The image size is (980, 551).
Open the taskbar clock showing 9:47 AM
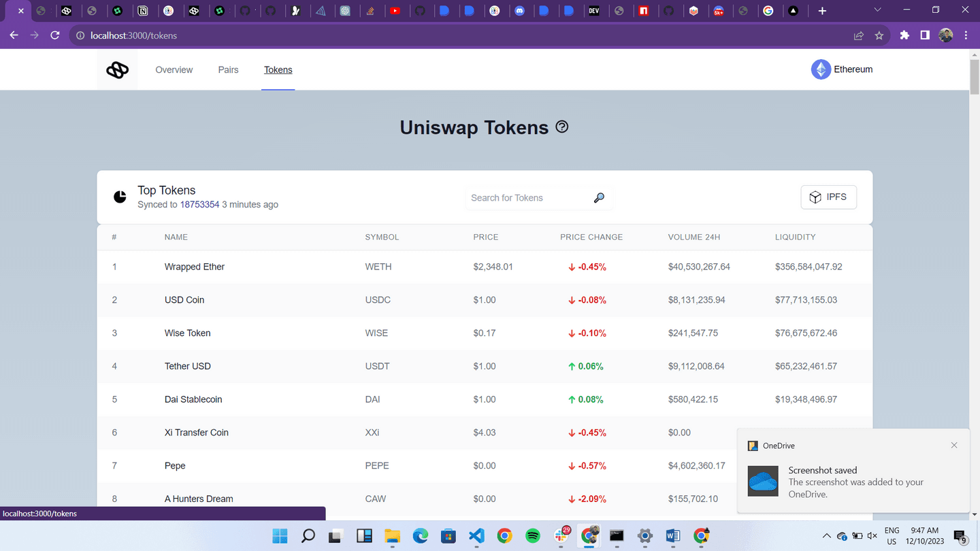924,536
